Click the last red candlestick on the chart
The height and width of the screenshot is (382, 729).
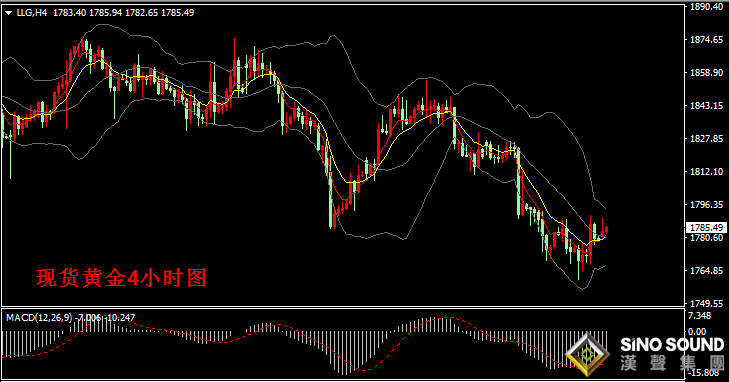click(x=606, y=230)
